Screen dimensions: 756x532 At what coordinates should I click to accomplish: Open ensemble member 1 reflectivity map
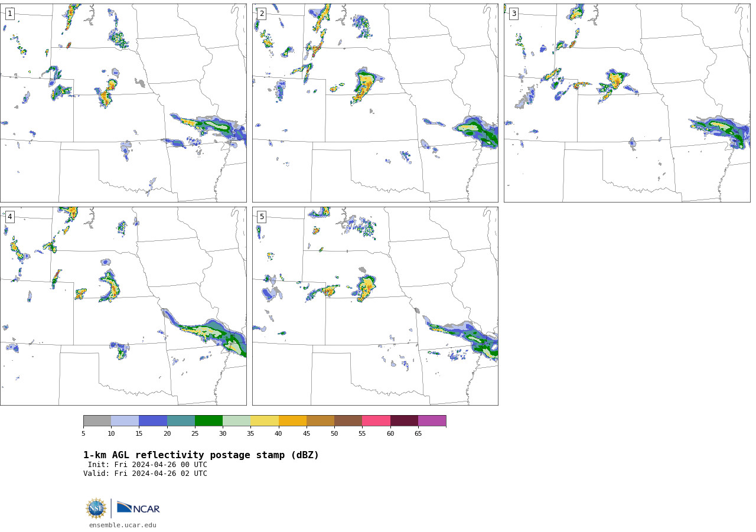point(123,103)
